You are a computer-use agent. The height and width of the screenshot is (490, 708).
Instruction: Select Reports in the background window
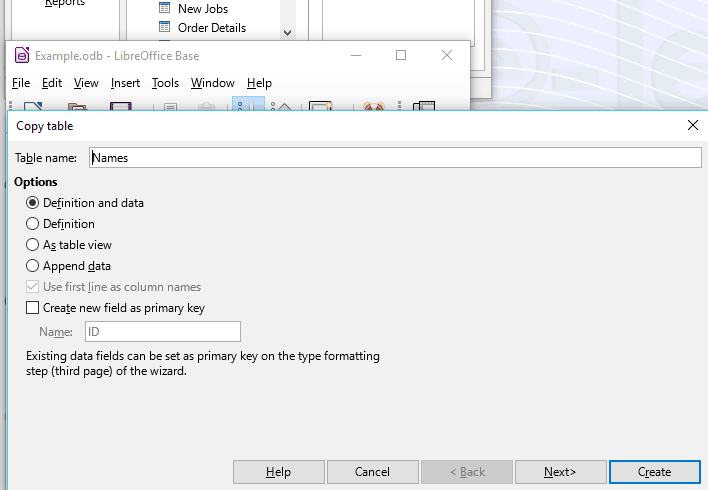click(x=65, y=3)
